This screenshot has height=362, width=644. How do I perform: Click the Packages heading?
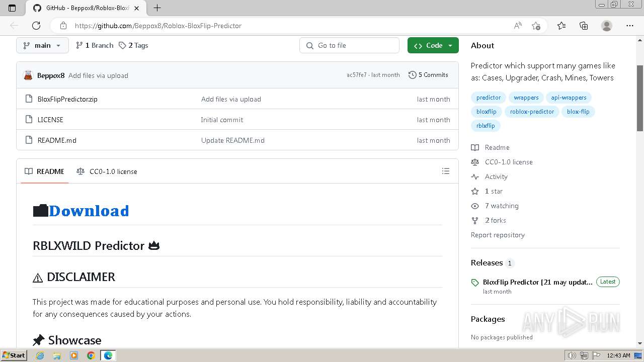[488, 319]
